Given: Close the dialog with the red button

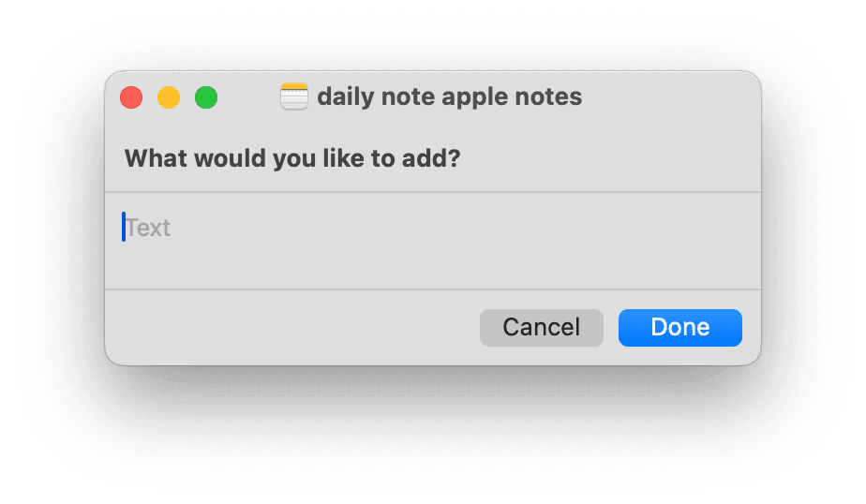Looking at the screenshot, I should [131, 97].
